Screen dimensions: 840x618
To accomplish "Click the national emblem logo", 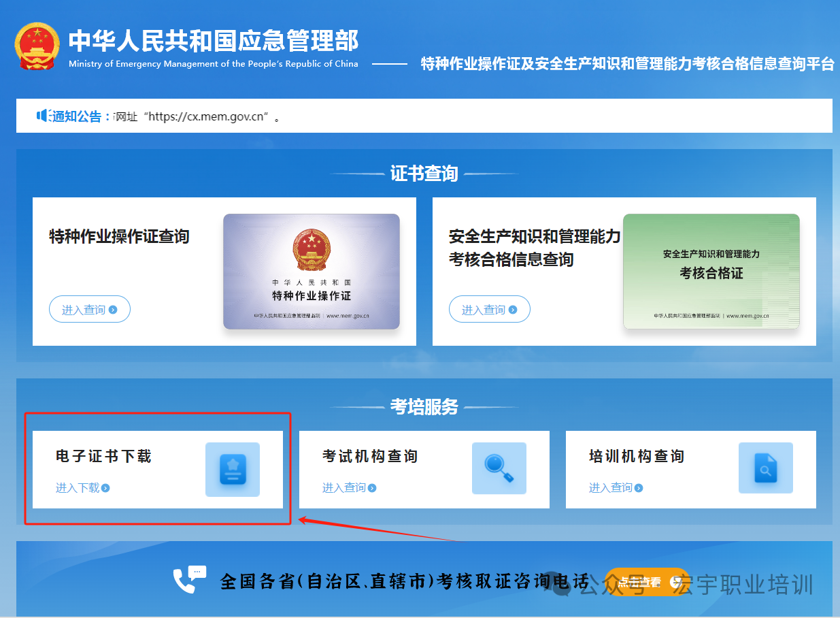I will (37, 46).
